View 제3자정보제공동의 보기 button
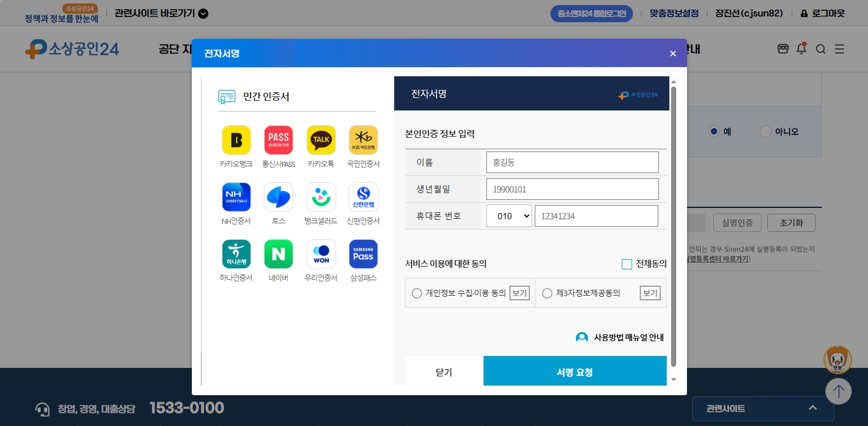Screen dimensions: 868x426 649,293
